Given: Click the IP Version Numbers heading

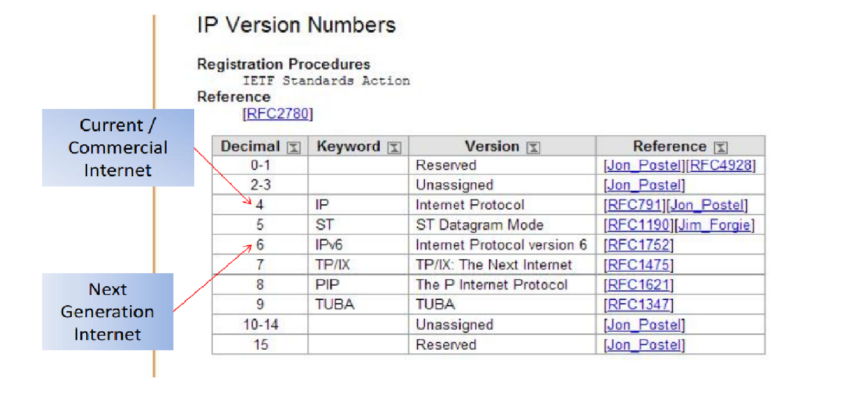Looking at the screenshot, I should point(296,25).
